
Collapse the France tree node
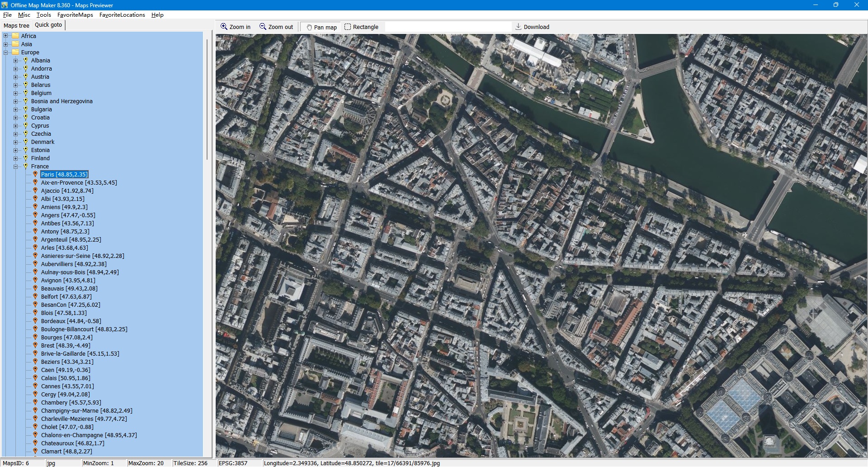pos(16,166)
